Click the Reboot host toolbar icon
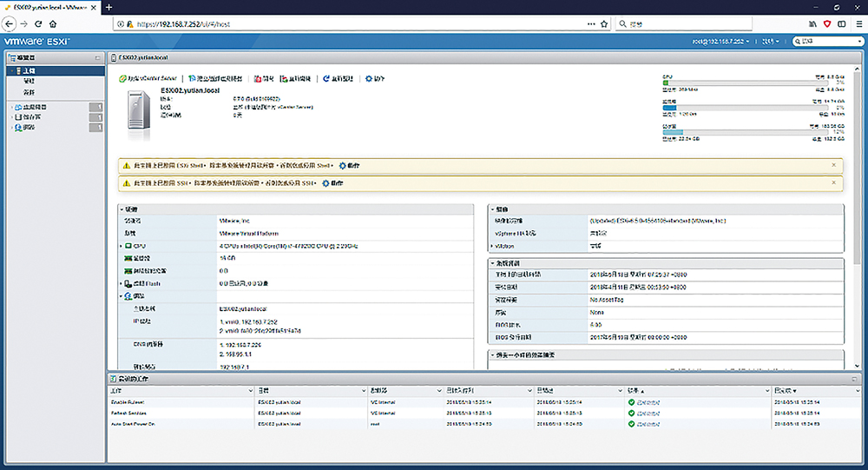The image size is (868, 470). [x=284, y=79]
